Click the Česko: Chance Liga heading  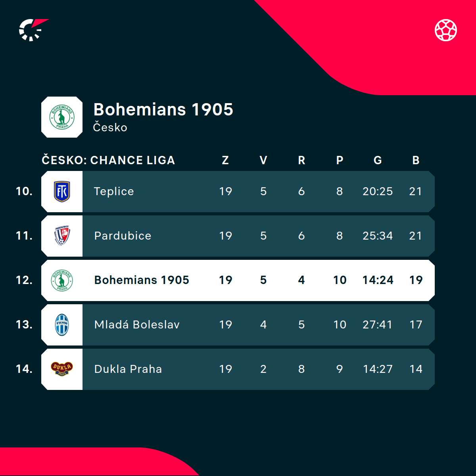pyautogui.click(x=108, y=160)
